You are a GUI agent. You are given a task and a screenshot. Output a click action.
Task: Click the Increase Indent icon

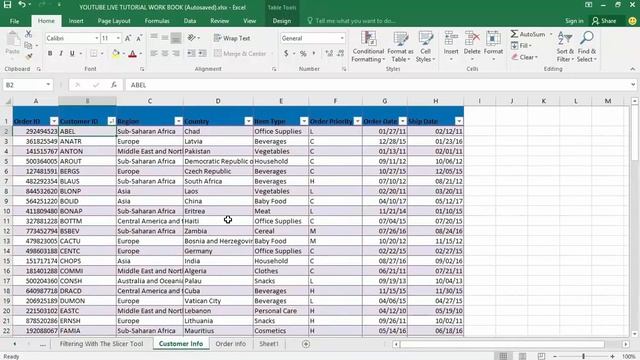click(202, 53)
